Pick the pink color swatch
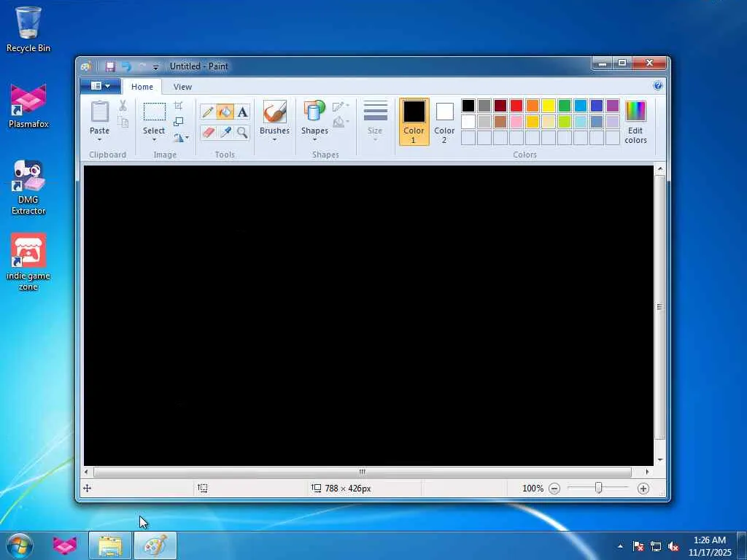Screen dimensions: 747x560 pyautogui.click(x=516, y=122)
